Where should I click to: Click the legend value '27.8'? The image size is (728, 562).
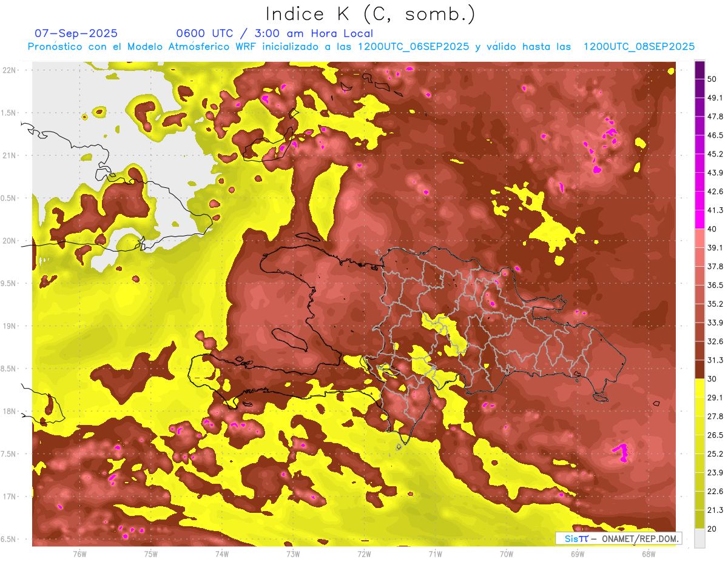(x=715, y=416)
